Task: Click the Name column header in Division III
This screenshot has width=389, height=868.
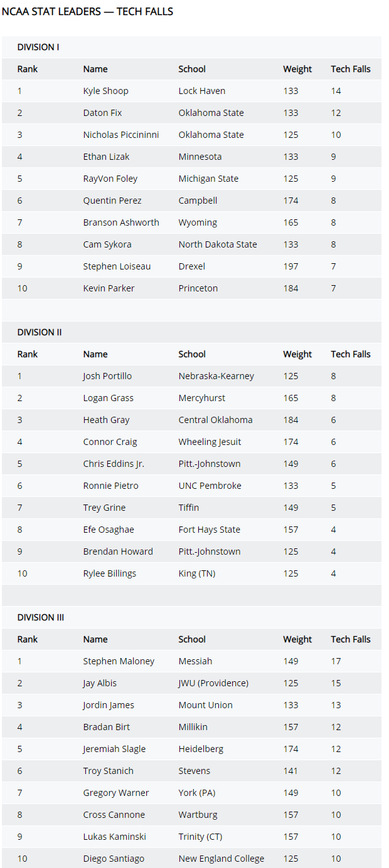Action: tap(95, 639)
